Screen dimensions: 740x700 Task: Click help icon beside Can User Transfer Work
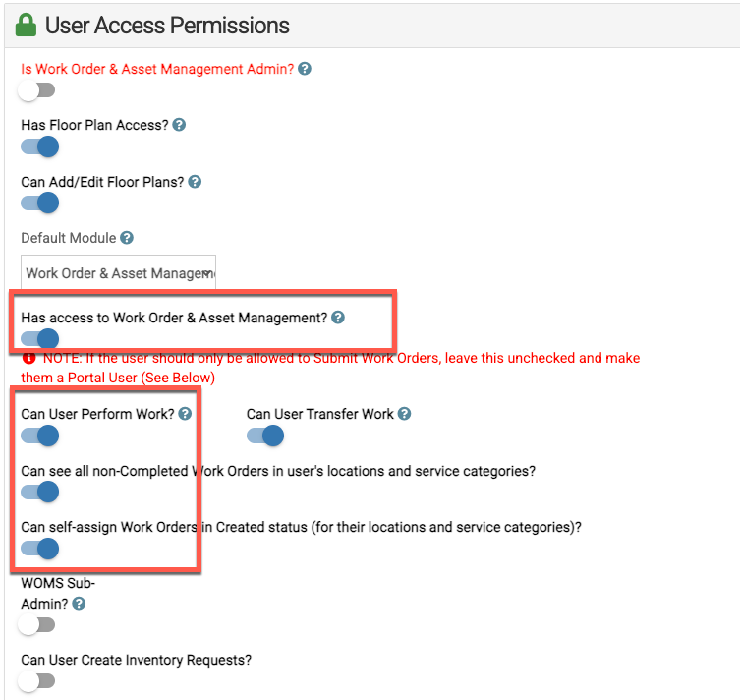click(x=404, y=414)
